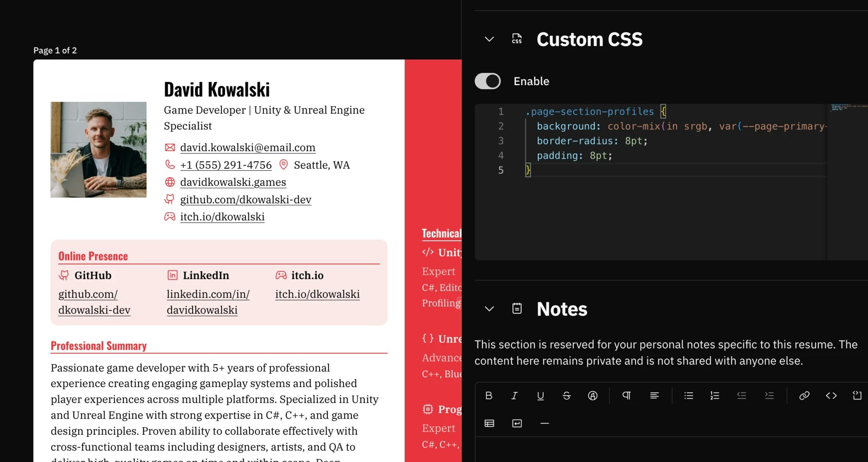Insert a numbered list in Notes
The image size is (868, 462).
pyautogui.click(x=714, y=395)
